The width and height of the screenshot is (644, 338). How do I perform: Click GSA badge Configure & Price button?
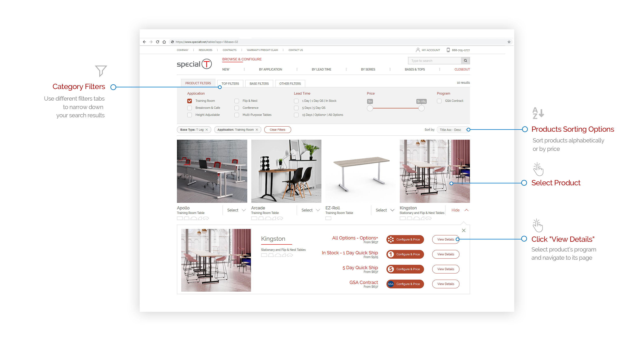click(405, 284)
